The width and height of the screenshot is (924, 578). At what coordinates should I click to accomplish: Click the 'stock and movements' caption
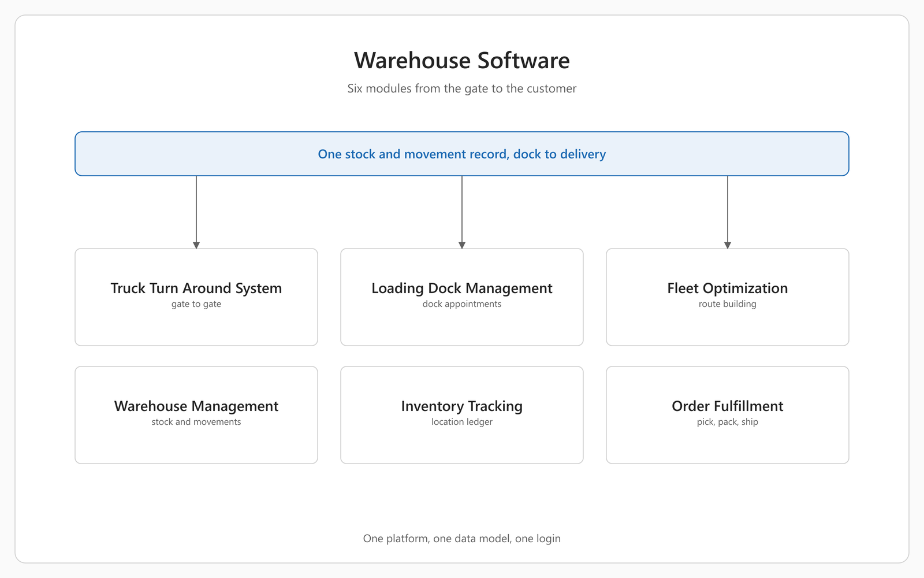pos(196,422)
